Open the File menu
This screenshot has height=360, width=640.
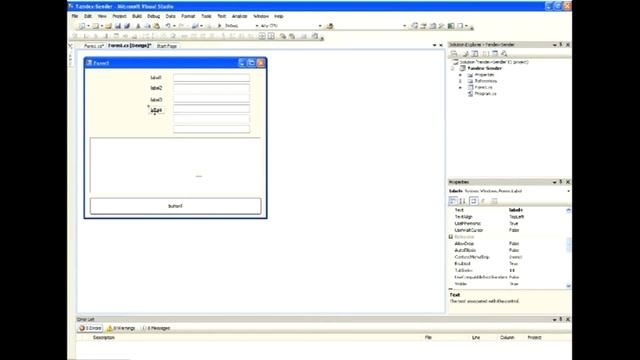tap(75, 16)
